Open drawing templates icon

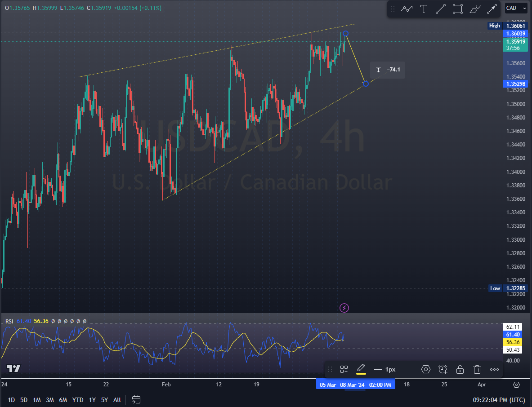click(344, 369)
